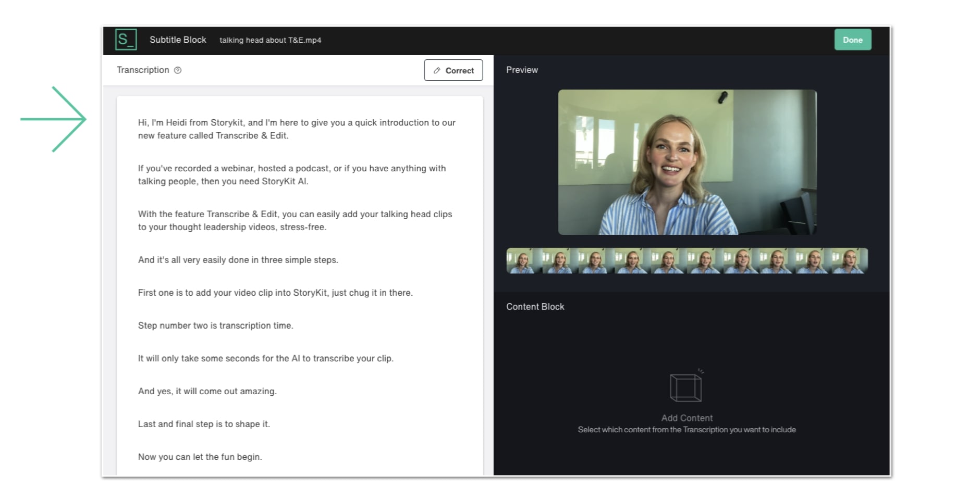Select the line "First one is to add your video clip"
The image size is (980, 501).
pyautogui.click(x=275, y=293)
